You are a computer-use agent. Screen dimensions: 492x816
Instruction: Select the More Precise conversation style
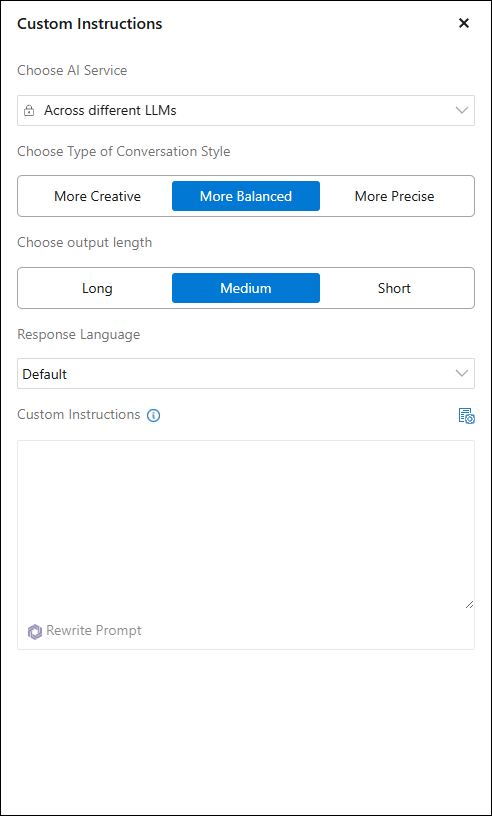point(394,196)
